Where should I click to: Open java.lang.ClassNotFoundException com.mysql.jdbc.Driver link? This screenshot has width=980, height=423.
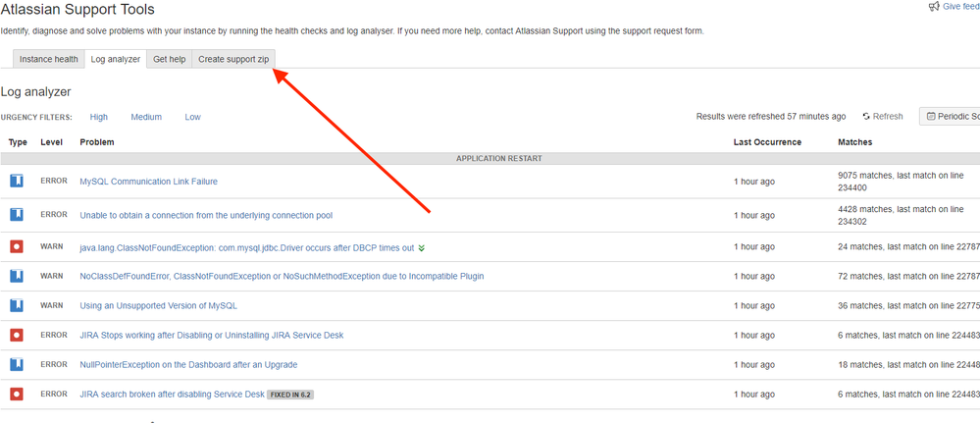pyautogui.click(x=247, y=247)
